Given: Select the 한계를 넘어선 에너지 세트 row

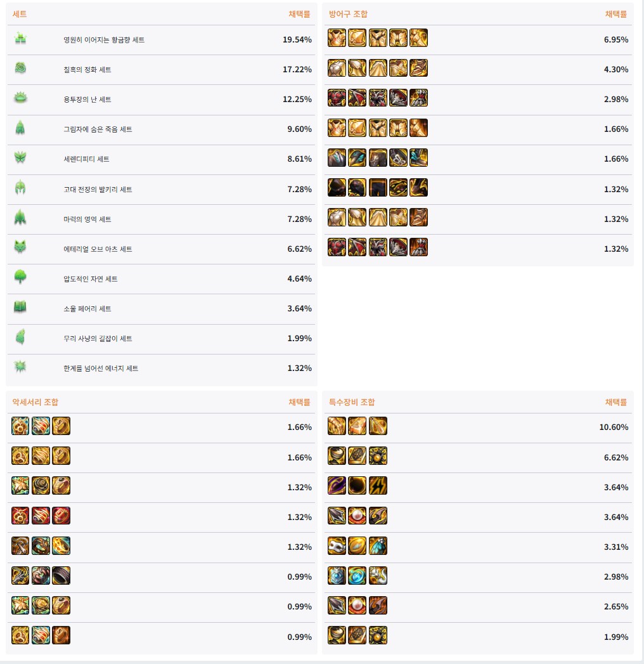Looking at the screenshot, I should [161, 368].
